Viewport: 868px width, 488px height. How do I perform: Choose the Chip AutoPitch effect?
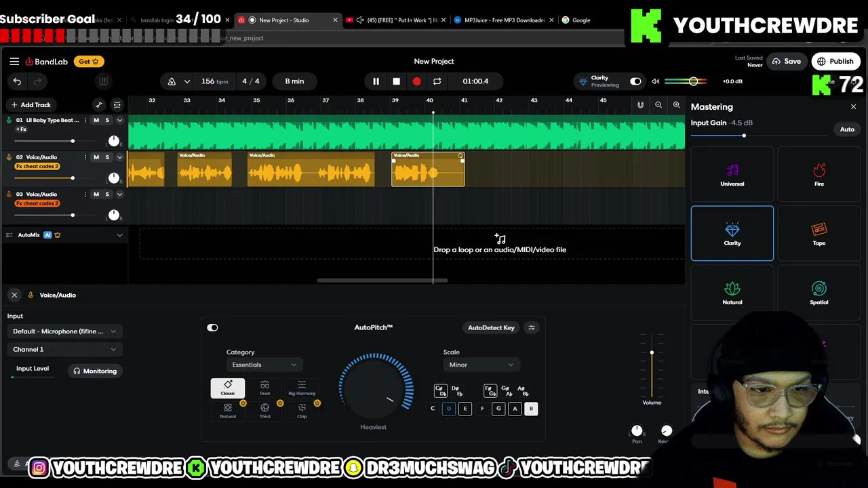click(302, 411)
